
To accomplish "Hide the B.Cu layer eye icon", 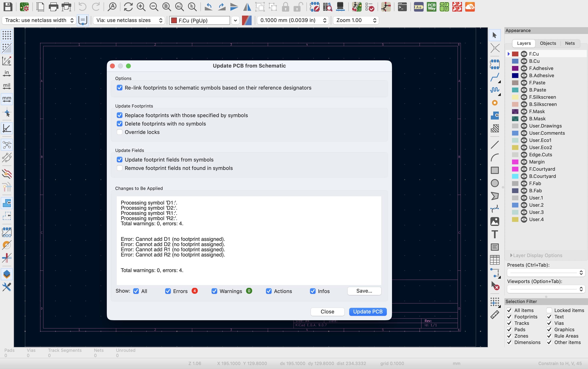I will point(524,61).
